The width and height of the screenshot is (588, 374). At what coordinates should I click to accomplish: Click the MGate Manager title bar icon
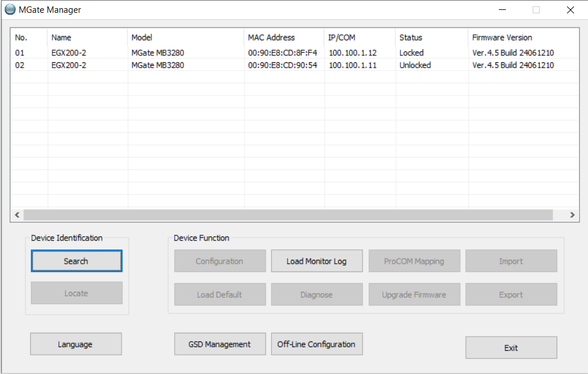click(10, 10)
